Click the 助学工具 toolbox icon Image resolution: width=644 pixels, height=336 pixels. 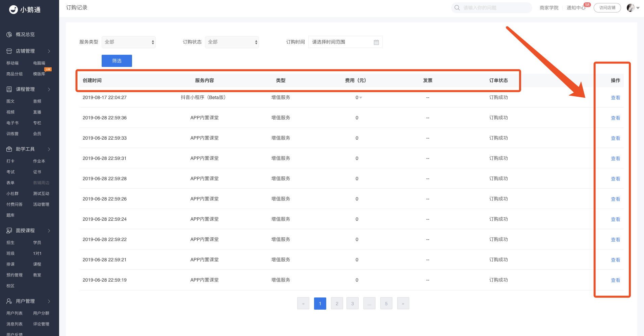(x=9, y=149)
